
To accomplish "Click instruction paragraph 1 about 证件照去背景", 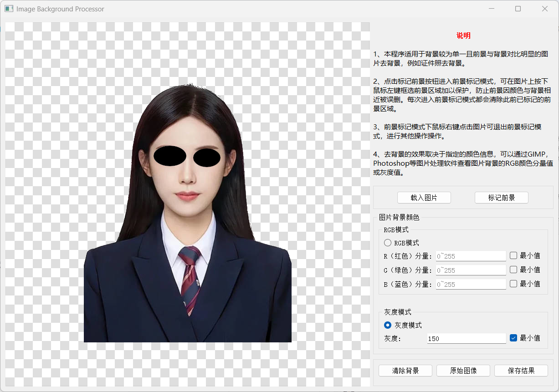I will 461,58.
